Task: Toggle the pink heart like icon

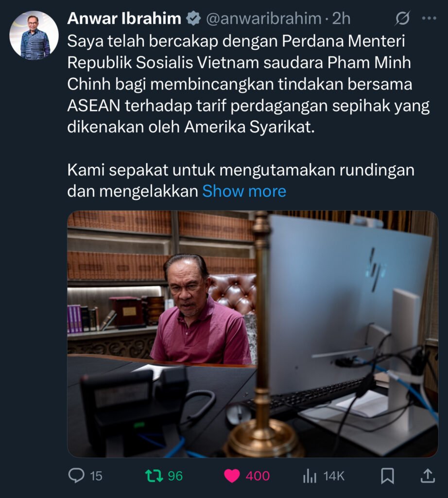Action: click(232, 476)
